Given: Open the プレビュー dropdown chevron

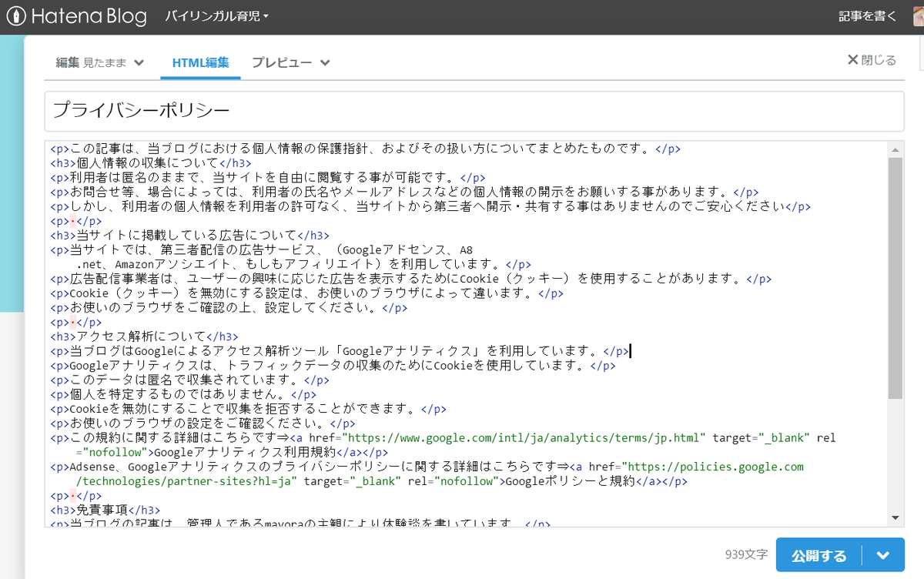Looking at the screenshot, I should coord(323,65).
